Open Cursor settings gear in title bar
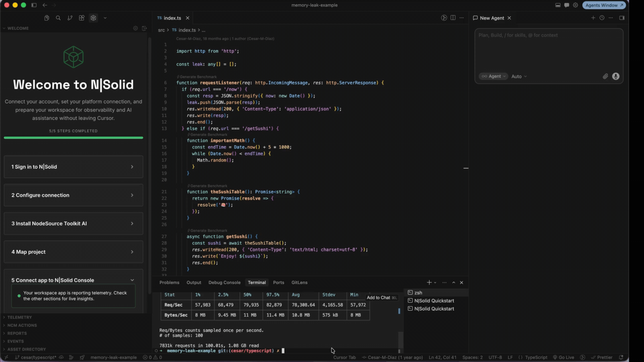The height and width of the screenshot is (362, 644). (576, 5)
